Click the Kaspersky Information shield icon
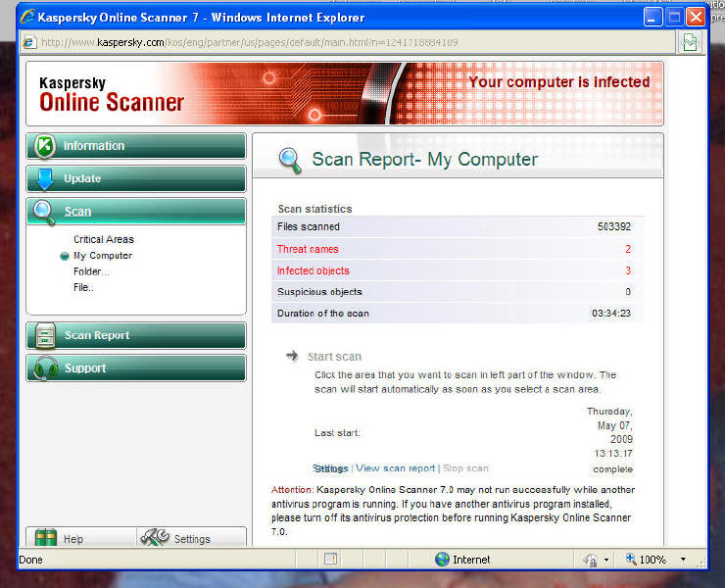The image size is (725, 588). click(x=44, y=146)
